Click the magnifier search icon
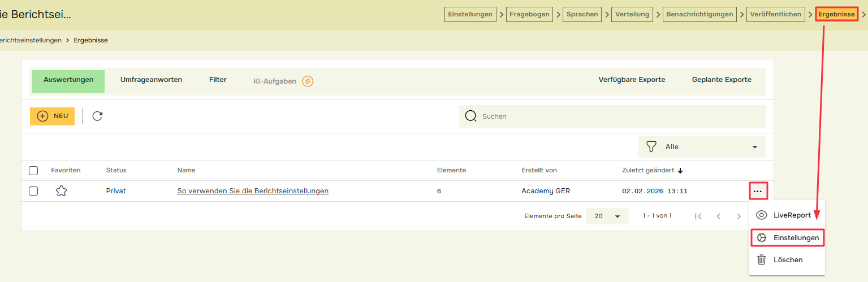Image resolution: width=868 pixels, height=282 pixels. tap(470, 116)
